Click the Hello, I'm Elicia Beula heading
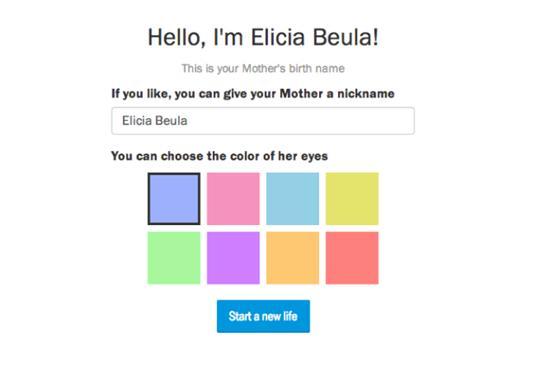 (263, 37)
